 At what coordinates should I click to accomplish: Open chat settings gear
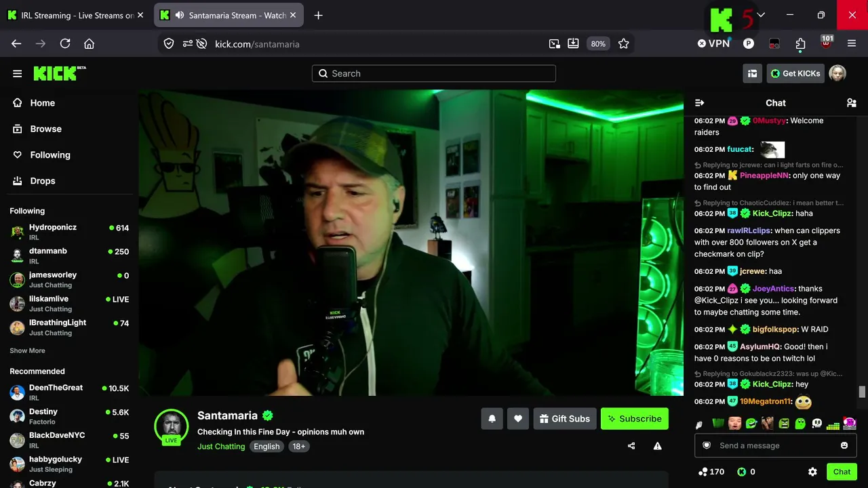[x=812, y=472]
